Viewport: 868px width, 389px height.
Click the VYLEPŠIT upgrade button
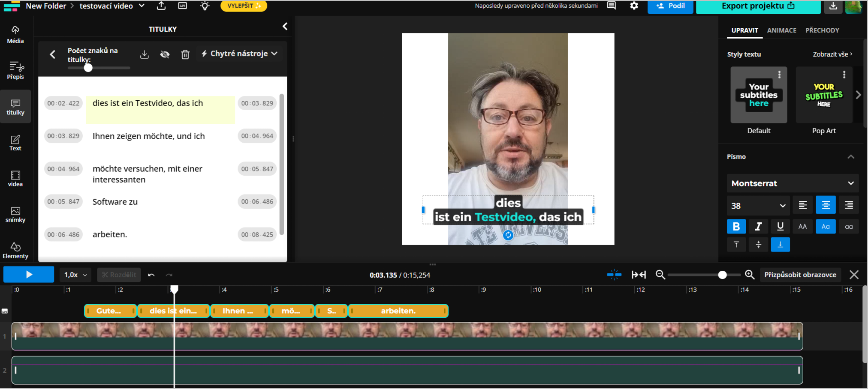click(x=244, y=6)
